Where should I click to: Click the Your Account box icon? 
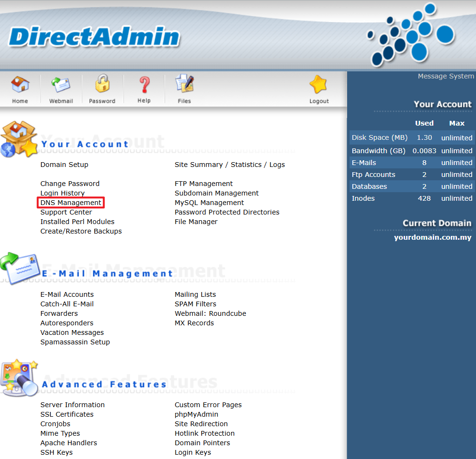coord(19,139)
